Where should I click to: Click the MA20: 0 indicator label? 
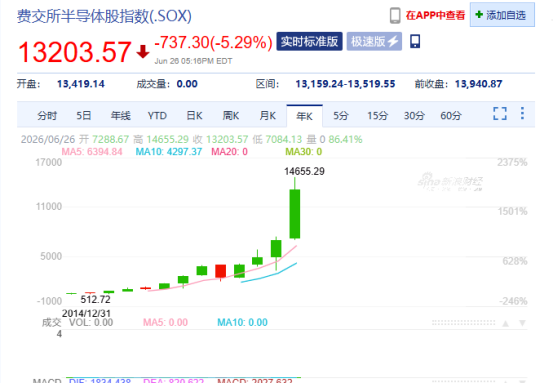pyautogui.click(x=229, y=152)
